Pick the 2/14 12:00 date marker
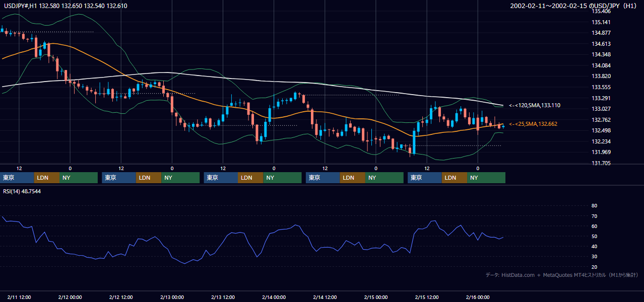Viewport: 644px width, 302px height. [x=325, y=297]
